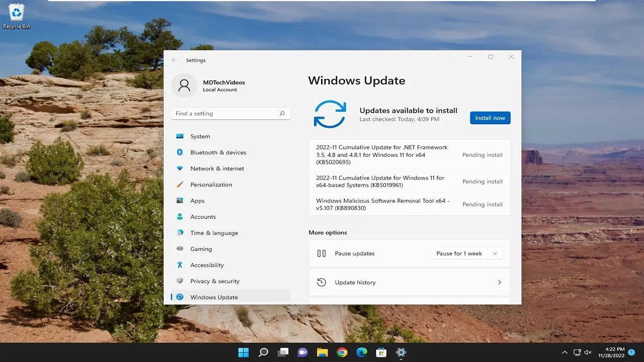Image resolution: width=644 pixels, height=362 pixels.
Task: Click the pause icon beside Pause updates
Action: (x=321, y=253)
